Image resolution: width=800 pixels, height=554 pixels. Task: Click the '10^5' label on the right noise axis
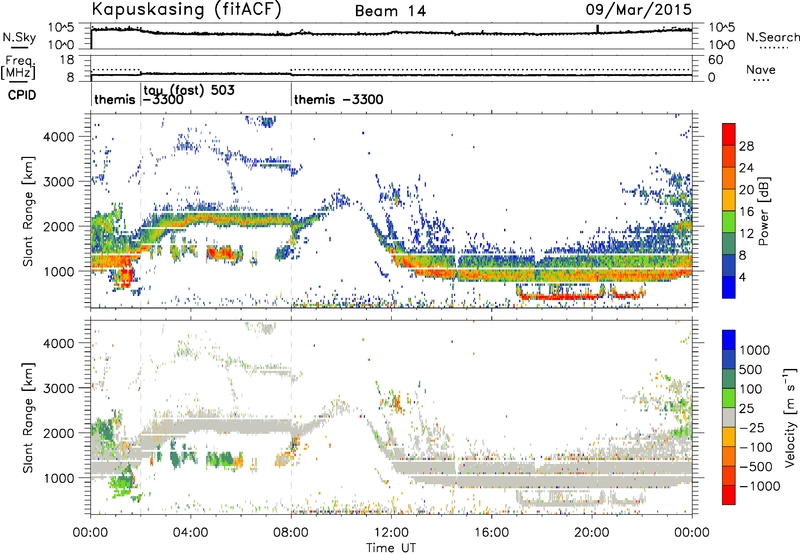pyautogui.click(x=721, y=27)
